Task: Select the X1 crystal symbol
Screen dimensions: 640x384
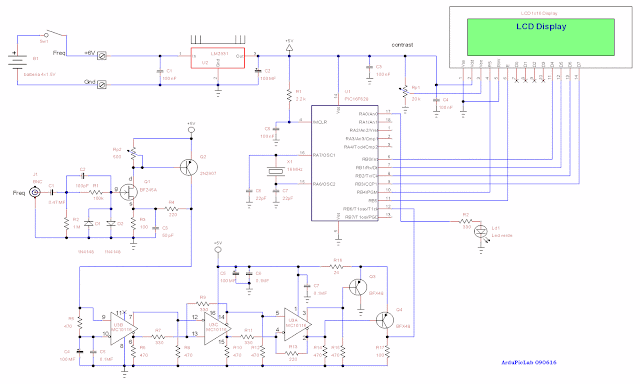Action: tap(276, 172)
